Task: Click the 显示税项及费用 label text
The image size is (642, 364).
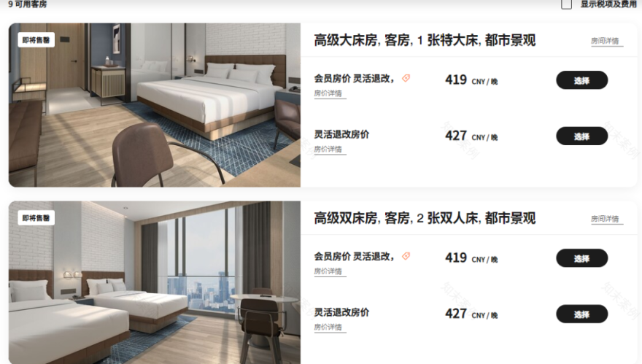Action: click(x=608, y=4)
